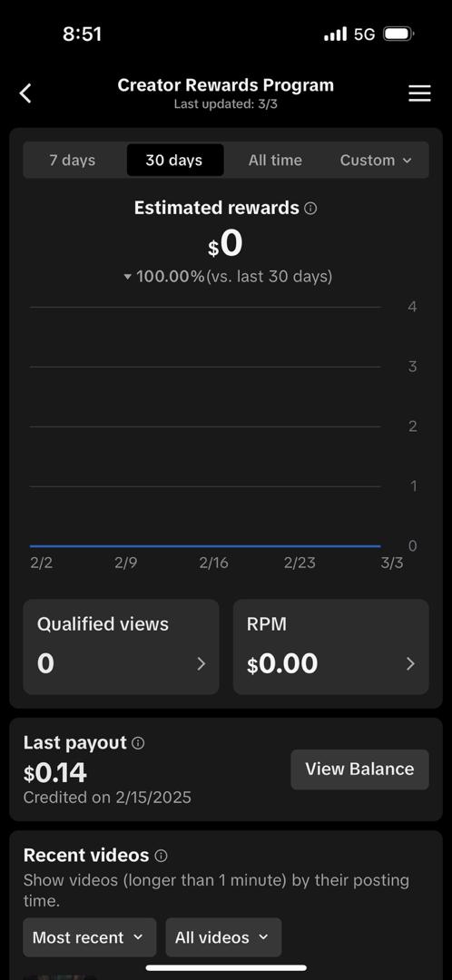This screenshot has height=980, width=452.
Task: Switch to the 7 days tab
Action: tap(73, 160)
